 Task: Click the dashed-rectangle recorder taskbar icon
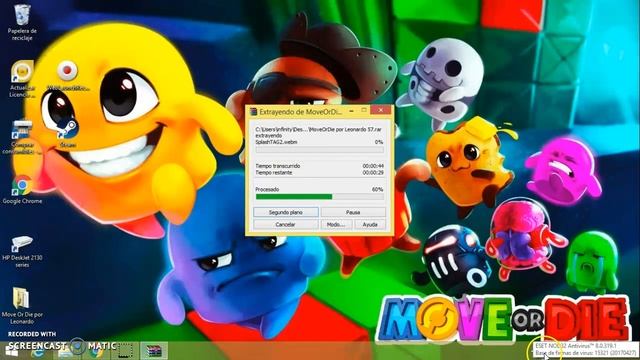(126, 351)
